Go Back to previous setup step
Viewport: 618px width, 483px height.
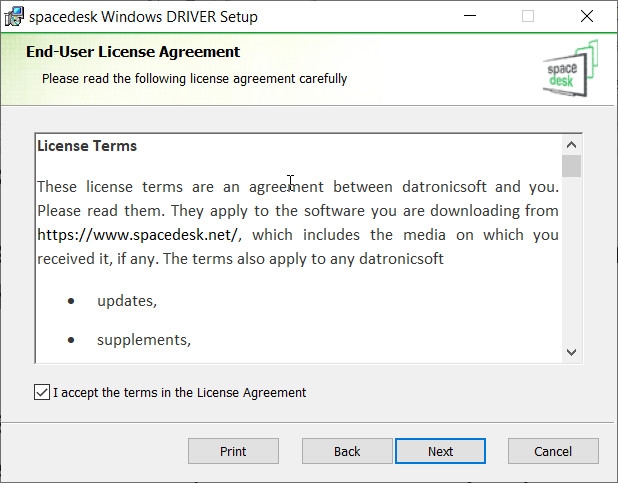pyautogui.click(x=347, y=451)
